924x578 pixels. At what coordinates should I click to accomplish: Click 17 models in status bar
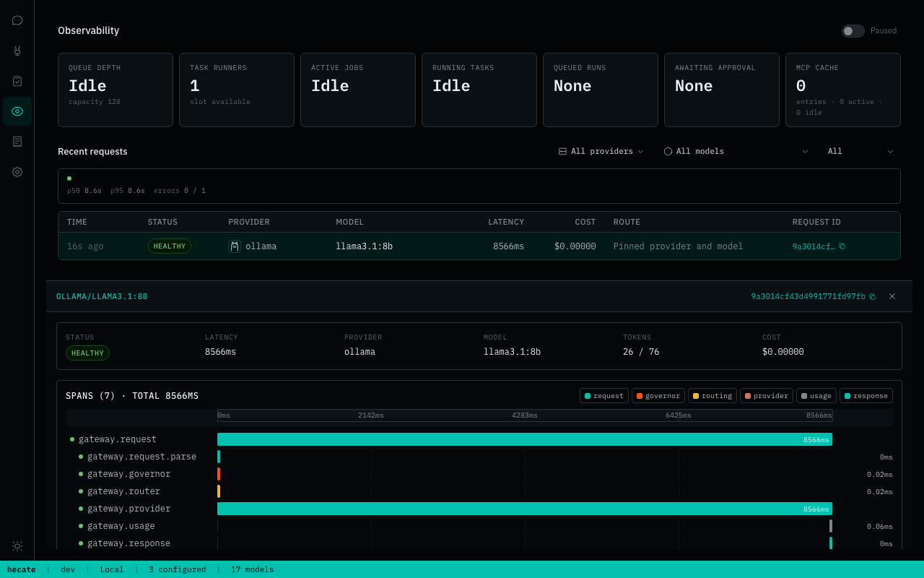253,569
